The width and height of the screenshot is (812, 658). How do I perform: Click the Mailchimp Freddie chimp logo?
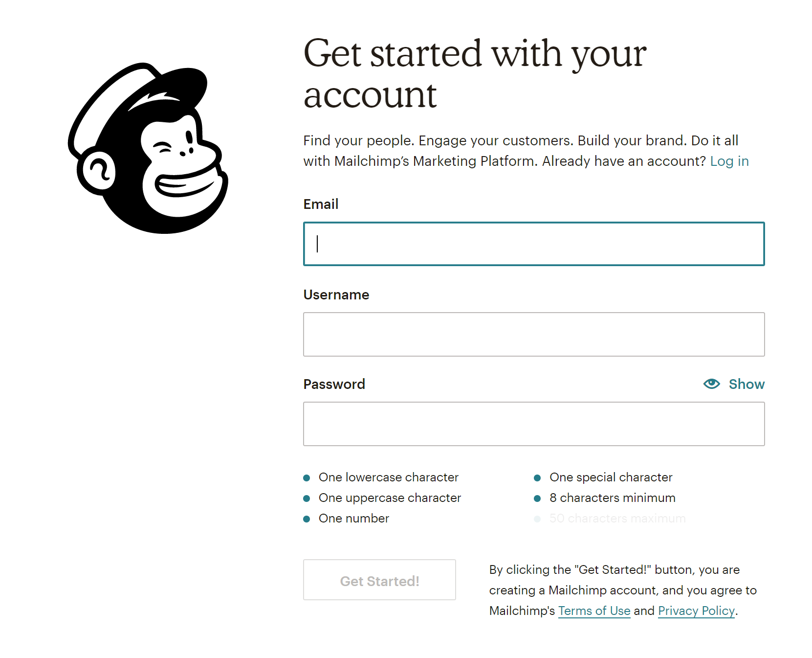pyautogui.click(x=148, y=148)
